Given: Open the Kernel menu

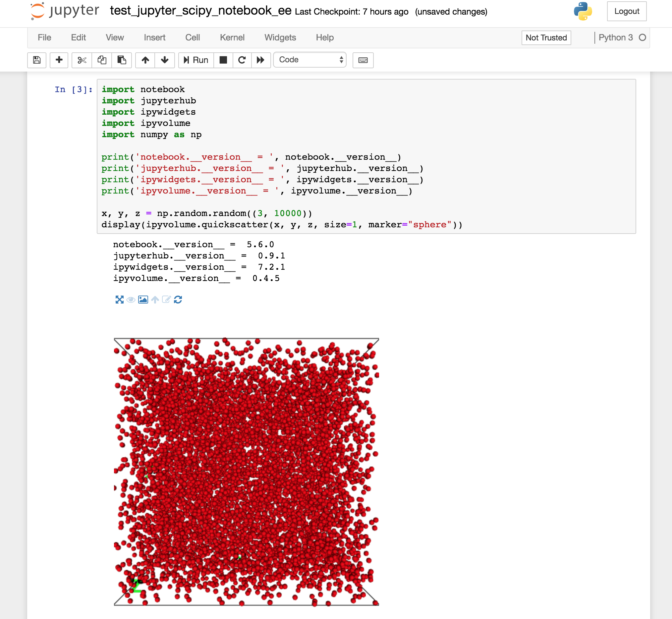Looking at the screenshot, I should tap(232, 37).
